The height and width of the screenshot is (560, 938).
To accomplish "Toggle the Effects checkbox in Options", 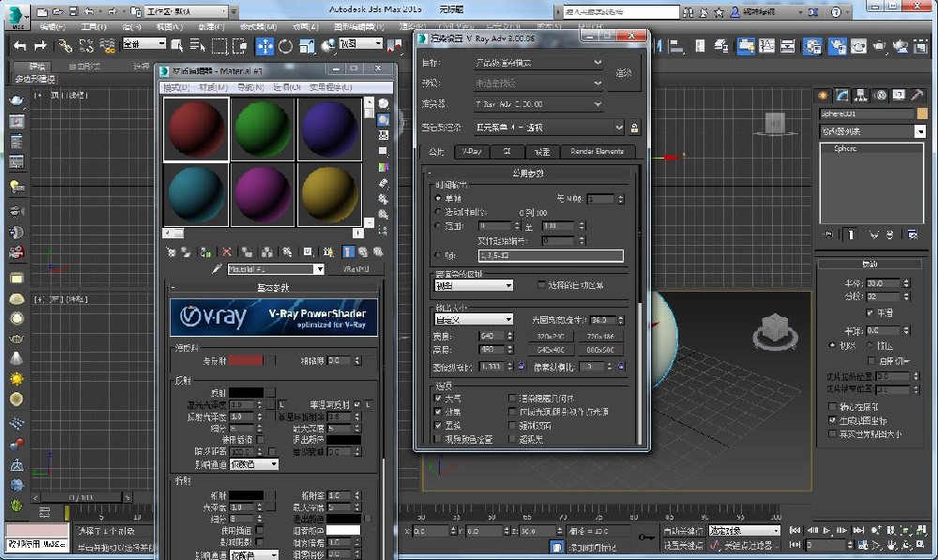I will (x=438, y=412).
